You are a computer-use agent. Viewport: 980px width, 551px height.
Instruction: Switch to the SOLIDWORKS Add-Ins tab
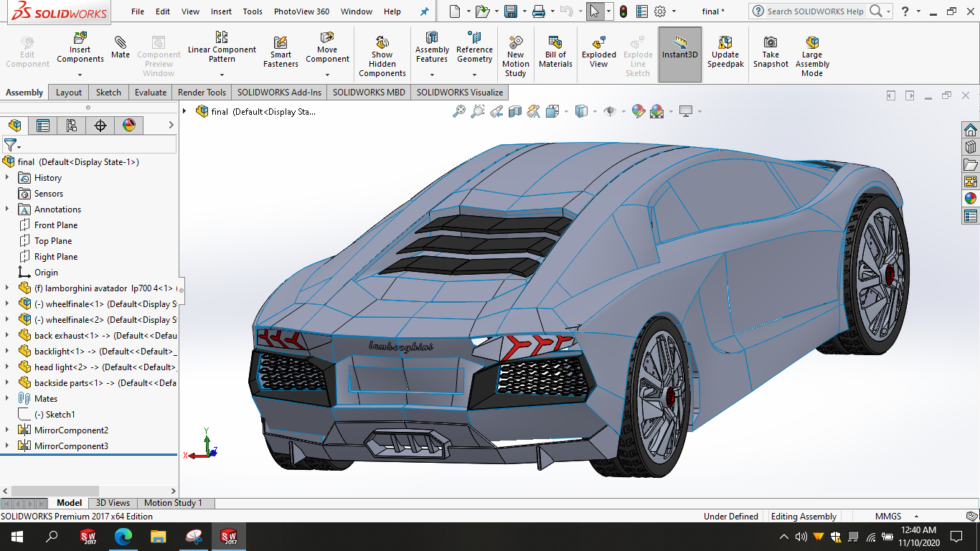pos(279,92)
